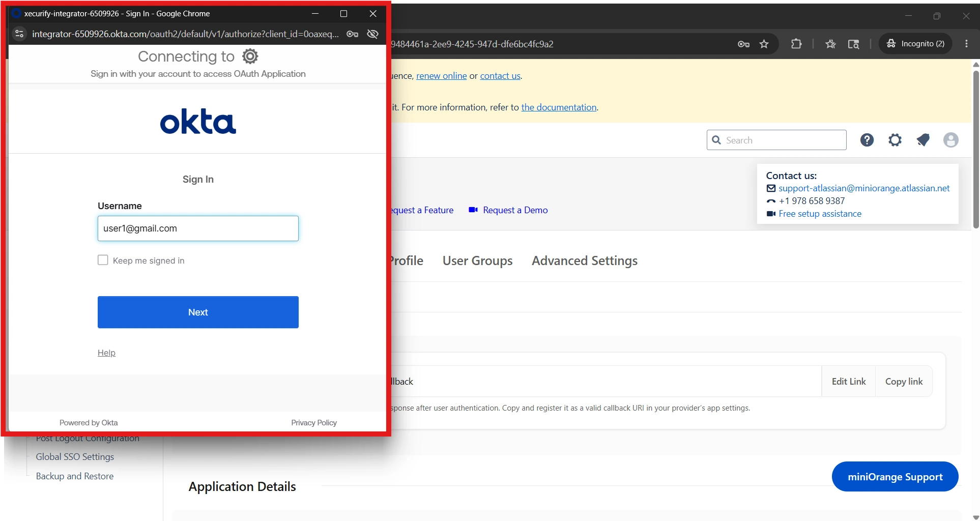Switch to the User Groups tab
980x521 pixels.
[x=477, y=260]
